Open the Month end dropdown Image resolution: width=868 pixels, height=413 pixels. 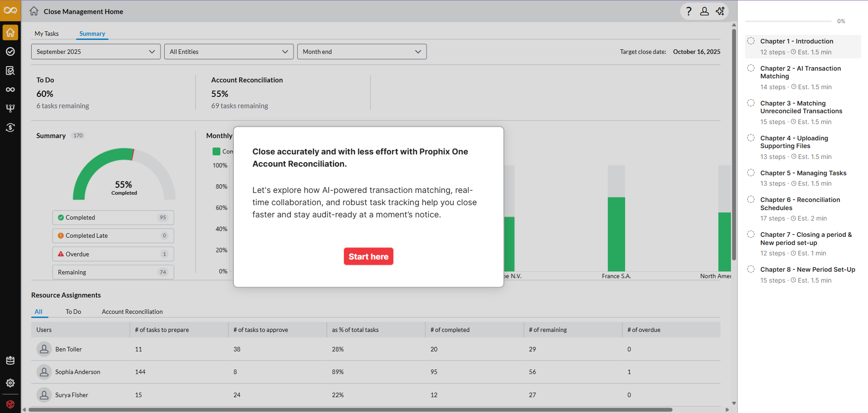click(x=361, y=52)
